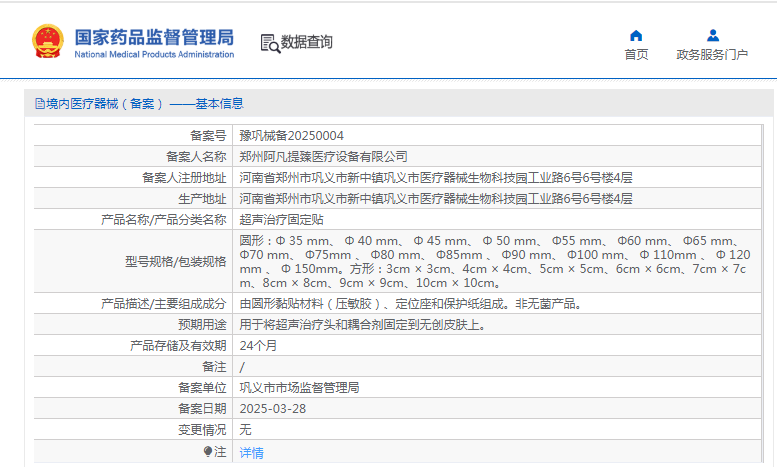Image resolution: width=777 pixels, height=467 pixels.
Task: Select filing unit 巩义市市场监督管理局
Action: click(x=299, y=388)
